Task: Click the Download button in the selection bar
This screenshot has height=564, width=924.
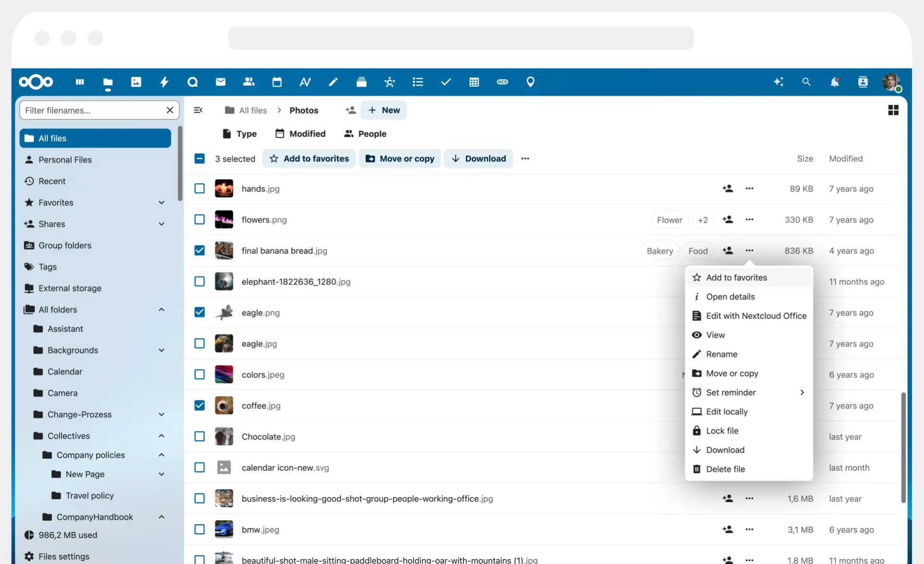Action: click(x=478, y=158)
